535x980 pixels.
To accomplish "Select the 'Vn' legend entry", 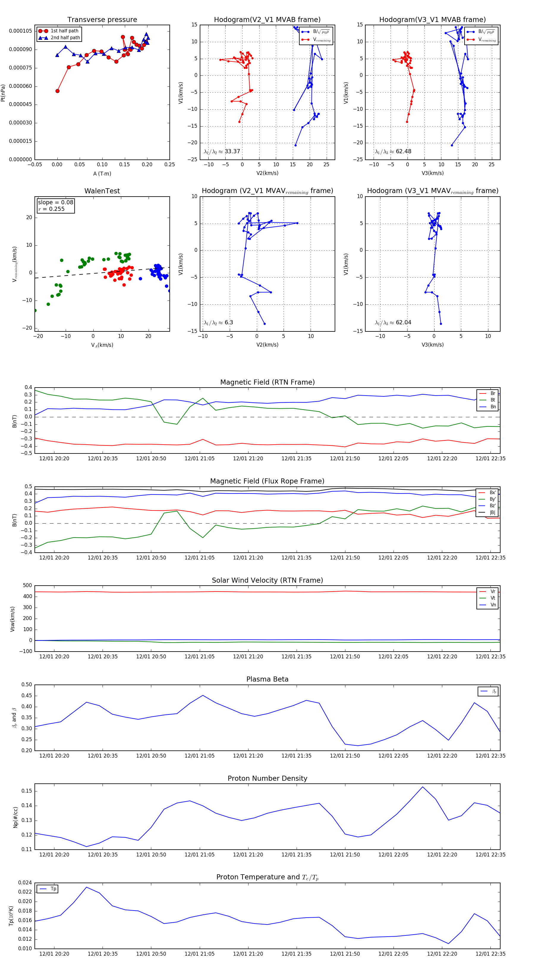I will 487,605.
